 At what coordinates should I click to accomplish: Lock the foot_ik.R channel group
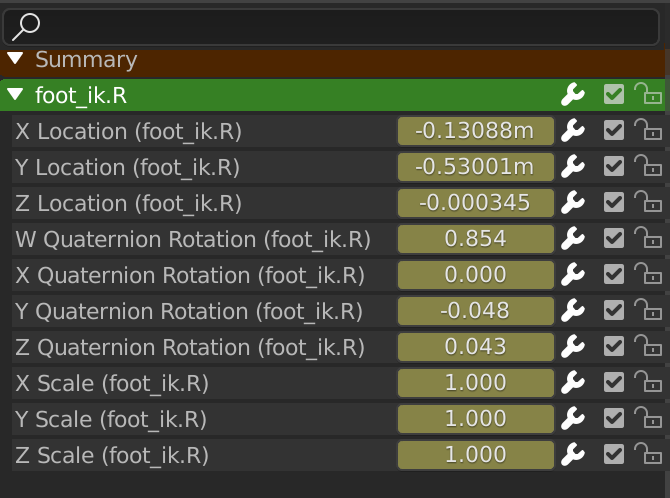tap(648, 95)
